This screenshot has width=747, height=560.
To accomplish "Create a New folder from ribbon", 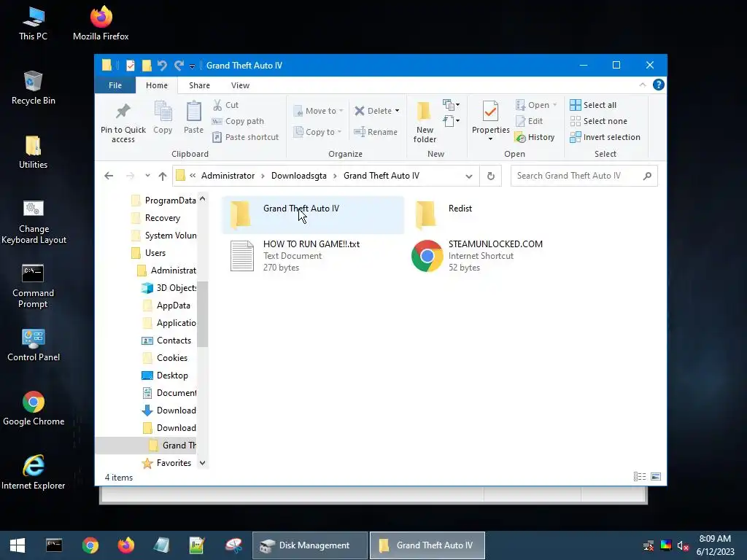I will tap(425, 122).
